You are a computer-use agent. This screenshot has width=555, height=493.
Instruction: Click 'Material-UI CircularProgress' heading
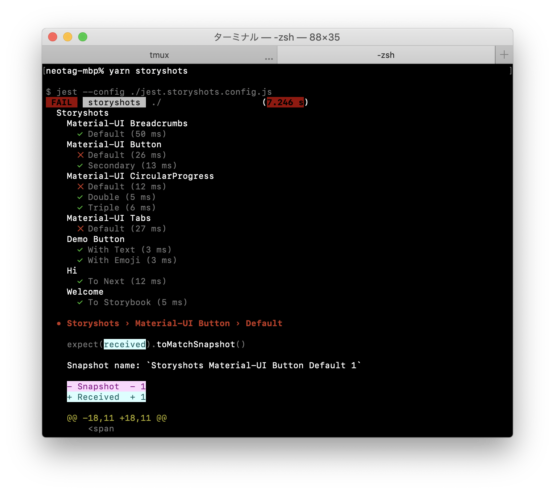click(140, 176)
